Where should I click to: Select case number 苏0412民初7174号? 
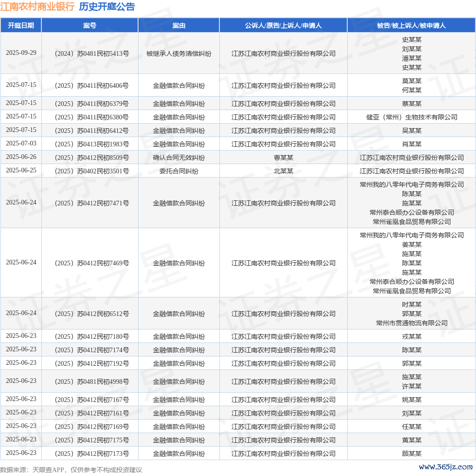pos(92,350)
